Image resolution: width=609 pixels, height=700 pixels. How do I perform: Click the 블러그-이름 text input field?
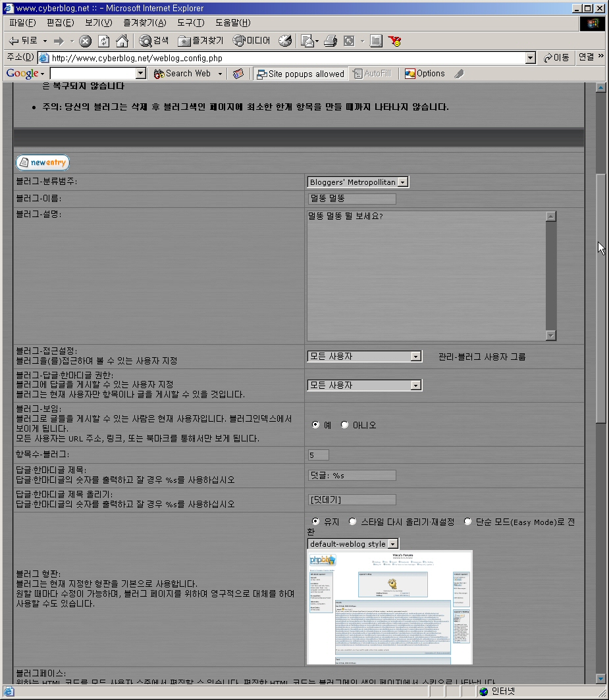[x=352, y=199]
